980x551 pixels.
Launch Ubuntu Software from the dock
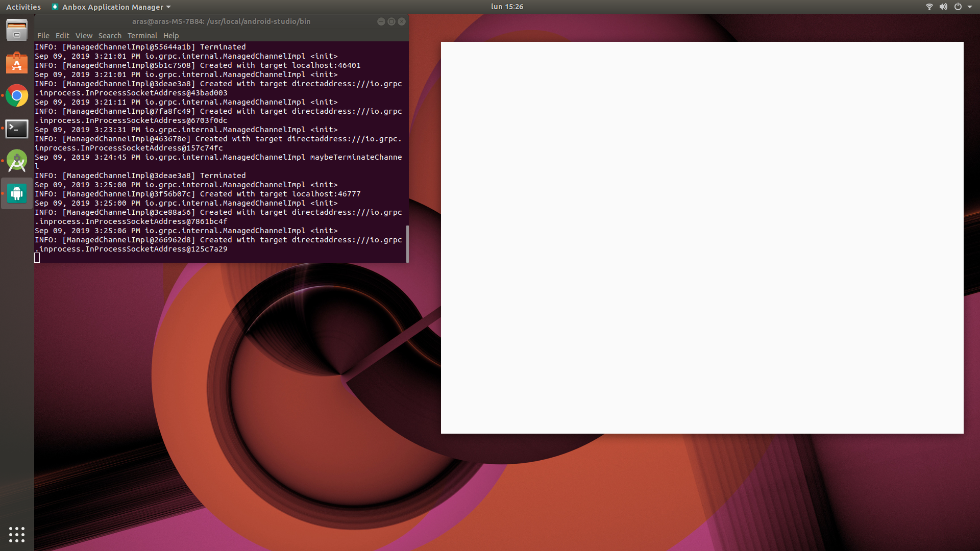(17, 63)
